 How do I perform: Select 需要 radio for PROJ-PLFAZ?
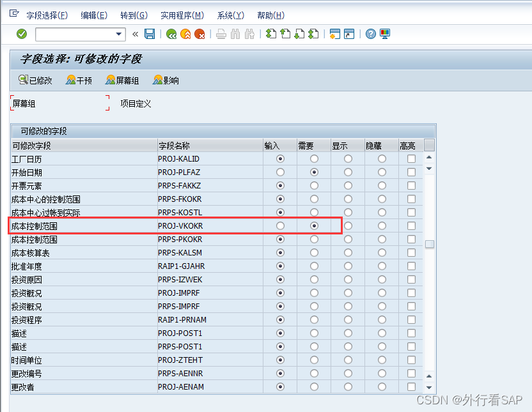(314, 172)
